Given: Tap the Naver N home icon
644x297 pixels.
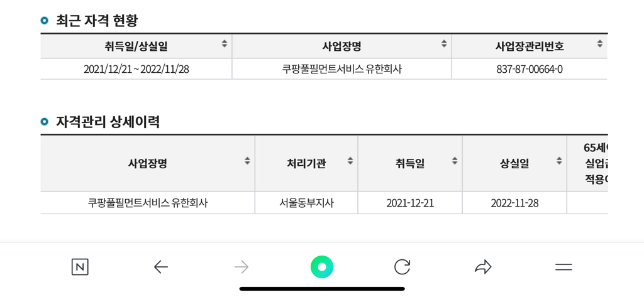Looking at the screenshot, I should click(x=80, y=267).
